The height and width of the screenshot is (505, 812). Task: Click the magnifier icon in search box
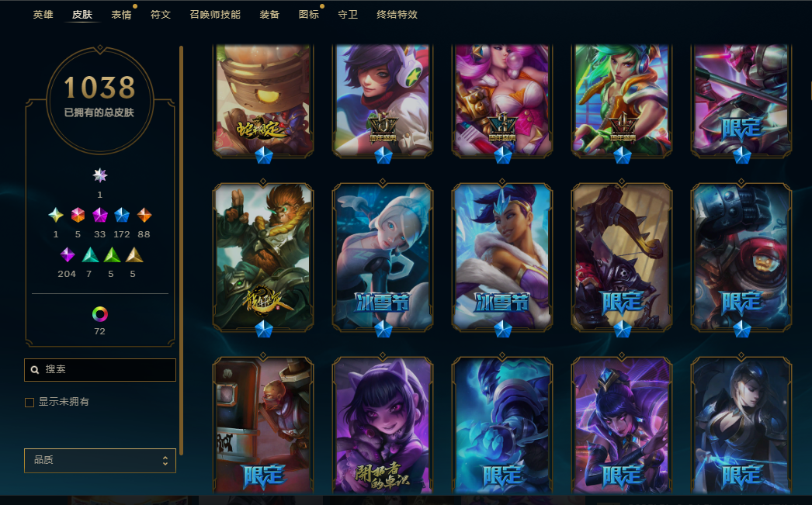(35, 370)
